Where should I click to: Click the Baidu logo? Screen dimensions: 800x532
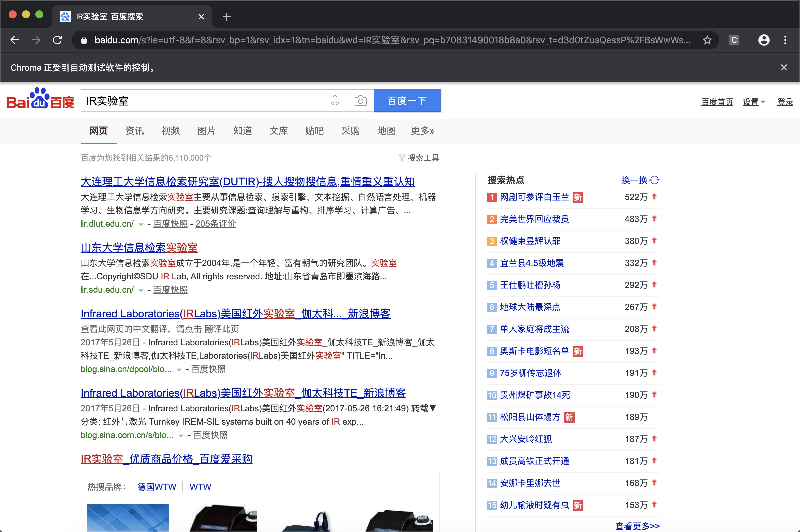point(40,99)
